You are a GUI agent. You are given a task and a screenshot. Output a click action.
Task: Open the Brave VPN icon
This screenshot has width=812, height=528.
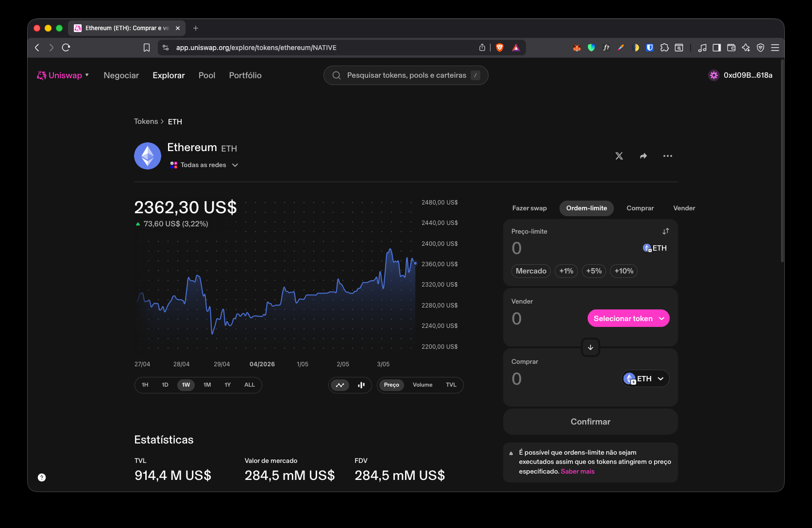[x=761, y=48]
